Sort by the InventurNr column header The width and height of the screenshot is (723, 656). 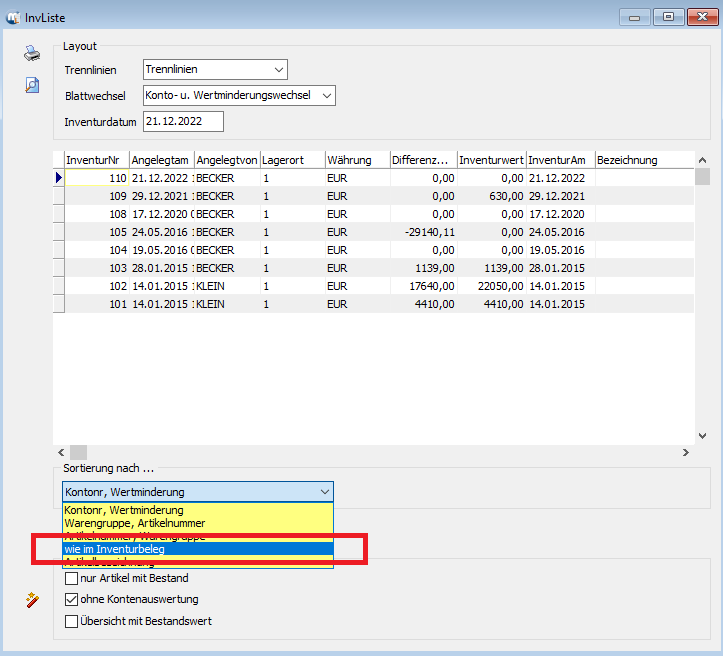click(95, 160)
